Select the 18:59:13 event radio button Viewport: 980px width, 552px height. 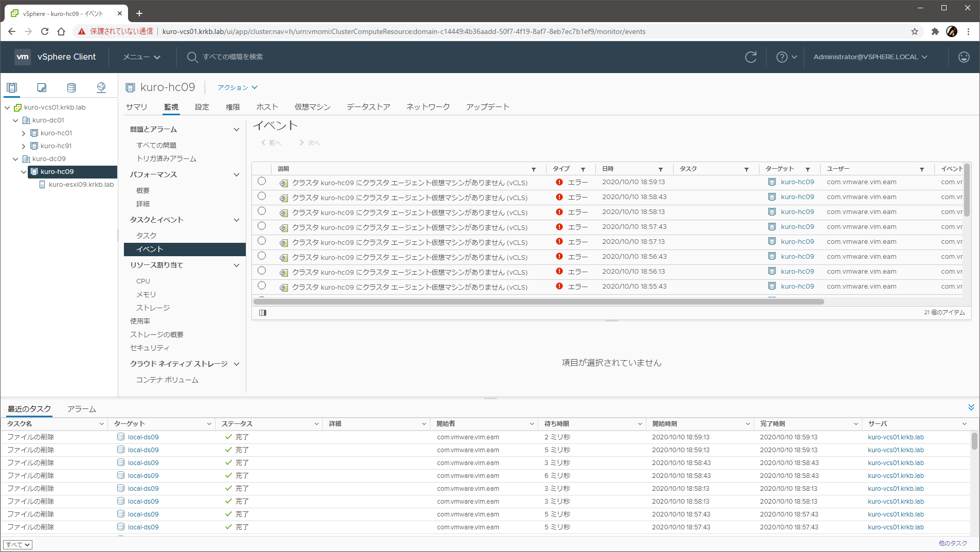pos(262,182)
